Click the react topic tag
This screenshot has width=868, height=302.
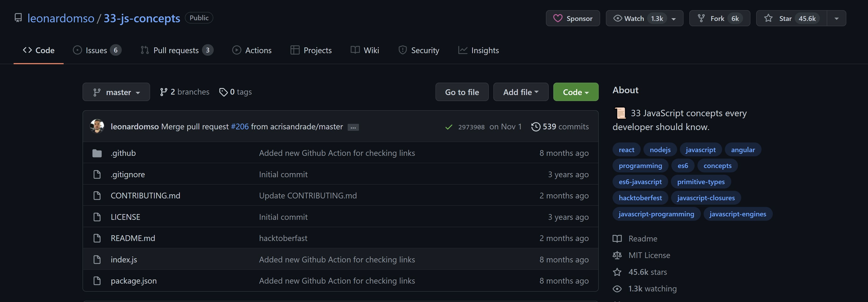coord(626,150)
